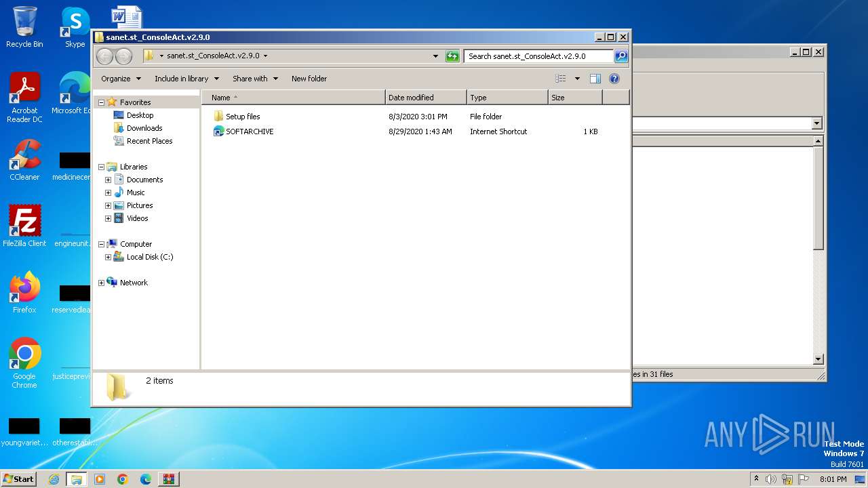This screenshot has height=488, width=868.
Task: Expand the Documents library node
Action: pyautogui.click(x=108, y=180)
